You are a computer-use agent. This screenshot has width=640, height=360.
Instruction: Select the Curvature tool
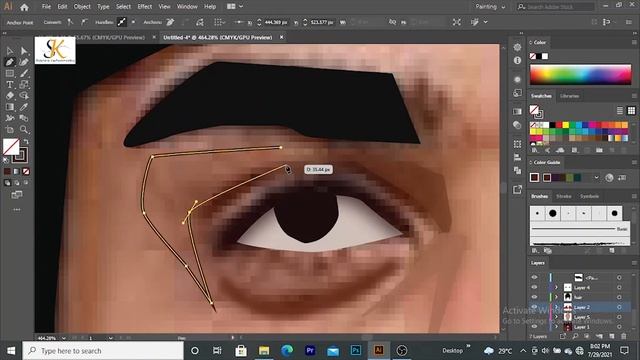(x=24, y=62)
